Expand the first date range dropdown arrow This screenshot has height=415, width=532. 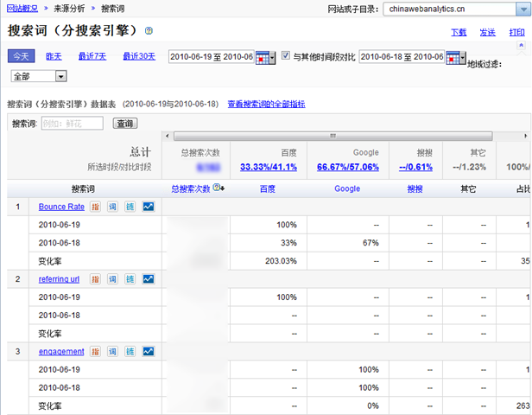(x=273, y=57)
